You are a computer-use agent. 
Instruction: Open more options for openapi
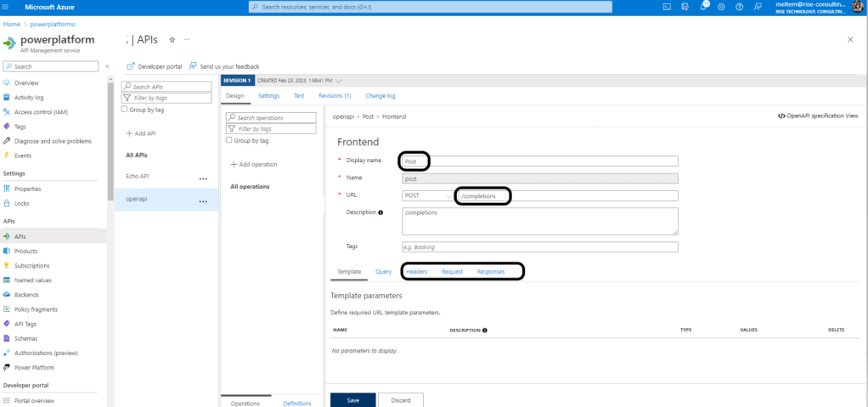point(203,201)
